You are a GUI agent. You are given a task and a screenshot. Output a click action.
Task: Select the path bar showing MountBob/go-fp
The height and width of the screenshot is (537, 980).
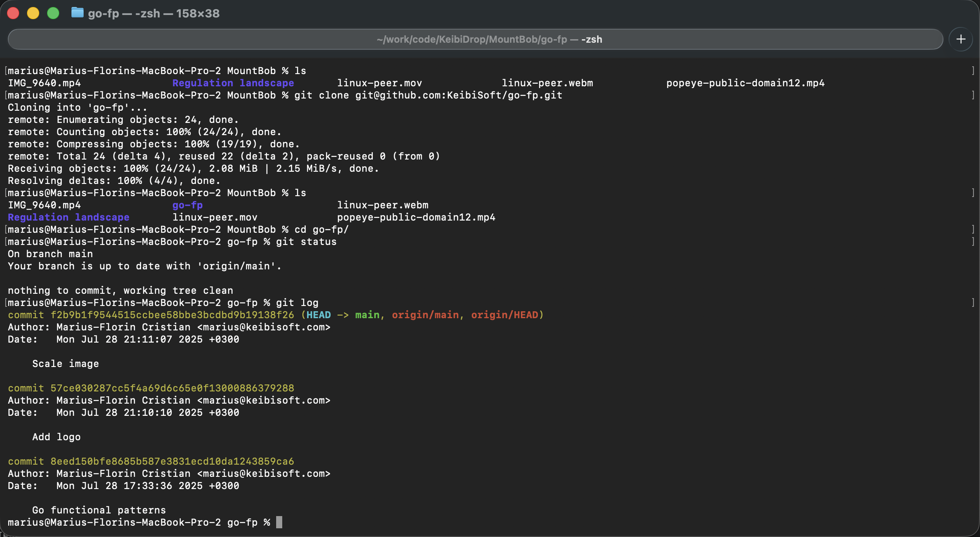coord(489,39)
